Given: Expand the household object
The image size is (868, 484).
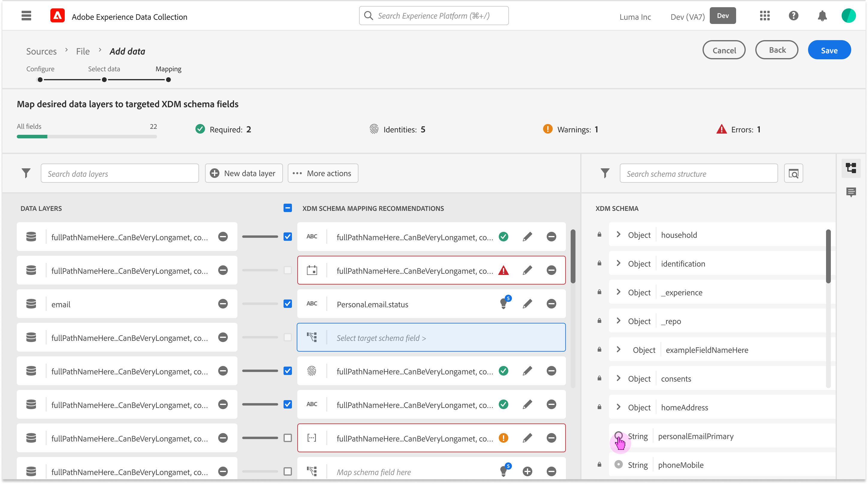Looking at the screenshot, I should pyautogui.click(x=619, y=235).
